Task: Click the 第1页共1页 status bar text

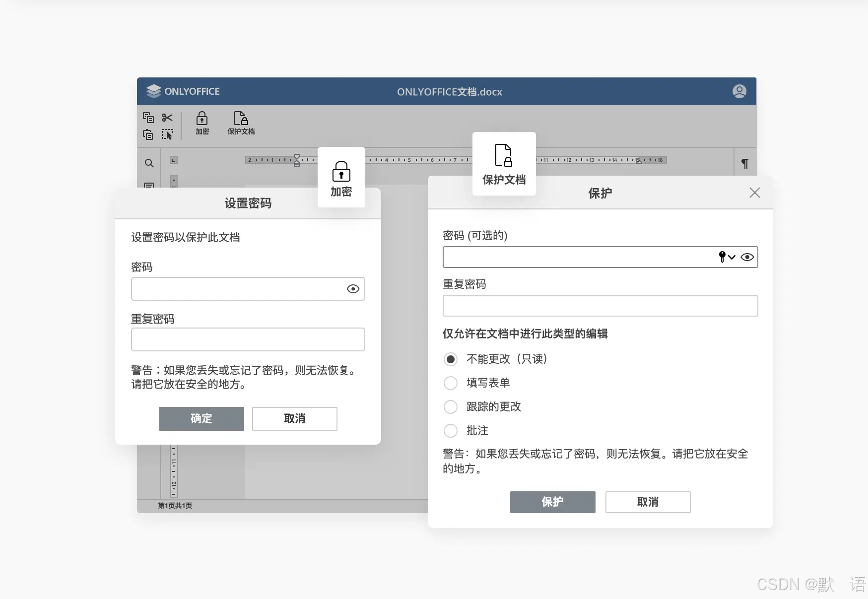Action: (x=175, y=506)
